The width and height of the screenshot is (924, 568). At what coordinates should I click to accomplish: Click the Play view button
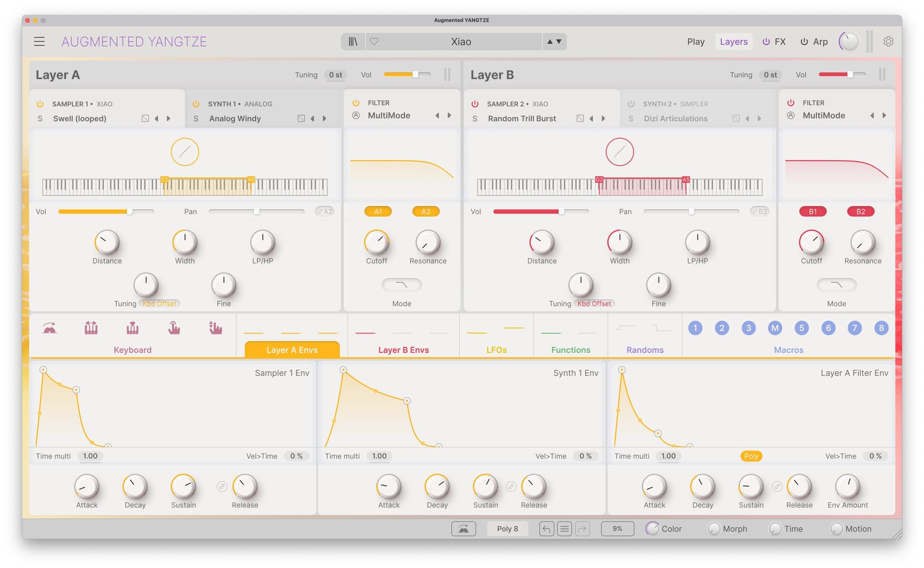[x=695, y=42]
